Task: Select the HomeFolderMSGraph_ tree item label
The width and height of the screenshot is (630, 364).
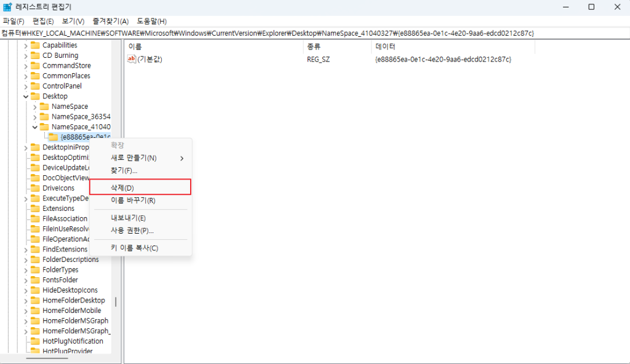Action: [x=76, y=331]
